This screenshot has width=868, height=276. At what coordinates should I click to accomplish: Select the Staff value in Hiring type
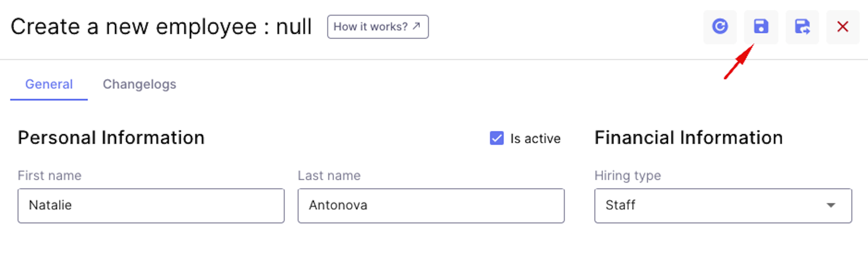pyautogui.click(x=620, y=205)
